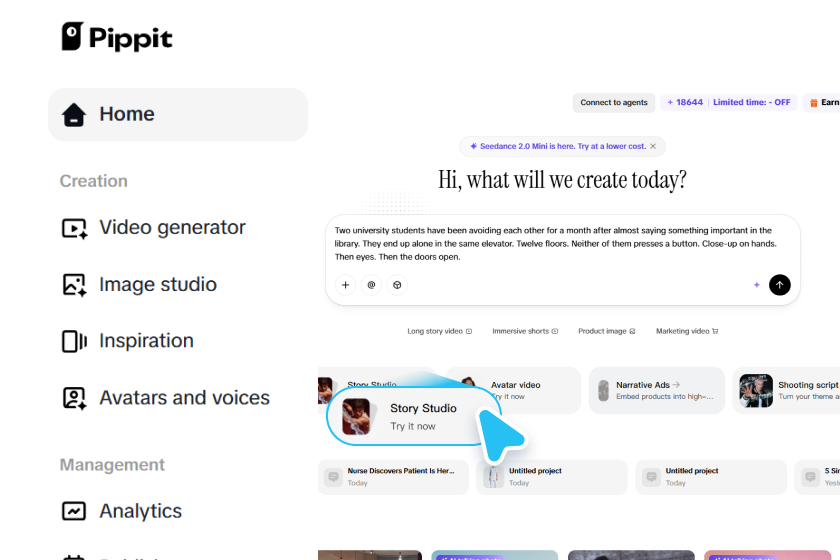Viewport: 840px width, 560px height.
Task: Click the Earn gift button
Action: 824,102
